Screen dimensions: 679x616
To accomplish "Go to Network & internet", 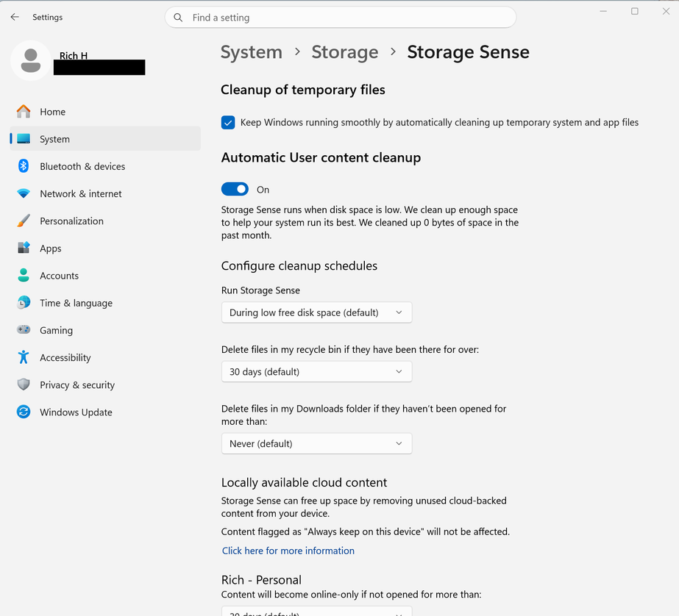I will [105, 193].
